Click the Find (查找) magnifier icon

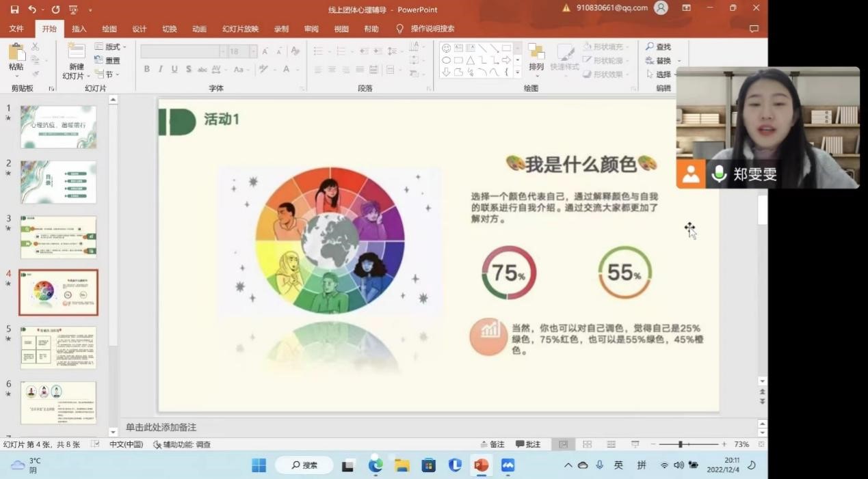coord(650,47)
